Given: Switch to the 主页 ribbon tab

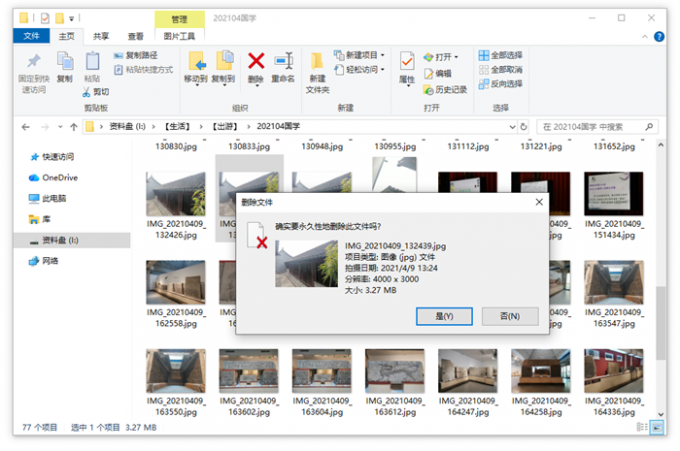Looking at the screenshot, I should [66, 36].
